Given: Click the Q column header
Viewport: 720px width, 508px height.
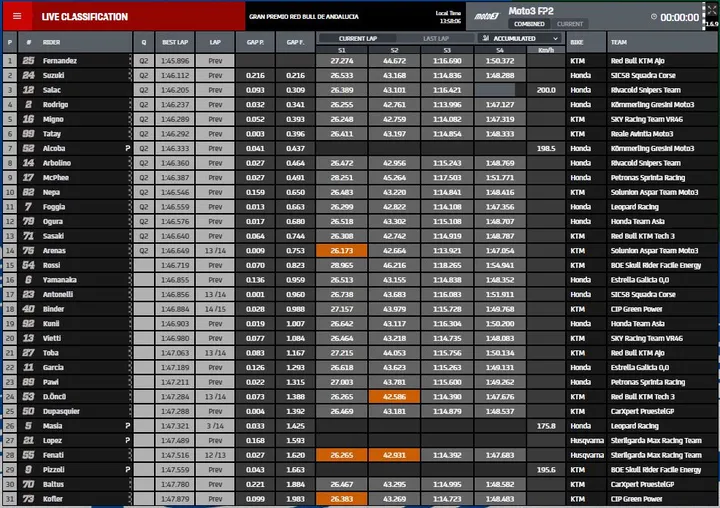Looking at the screenshot, I should pyautogui.click(x=144, y=42).
